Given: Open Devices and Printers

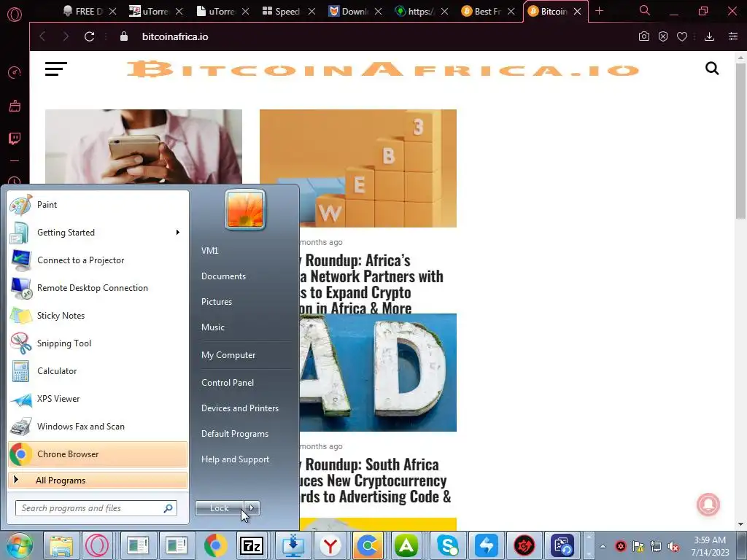Looking at the screenshot, I should click(x=239, y=408).
